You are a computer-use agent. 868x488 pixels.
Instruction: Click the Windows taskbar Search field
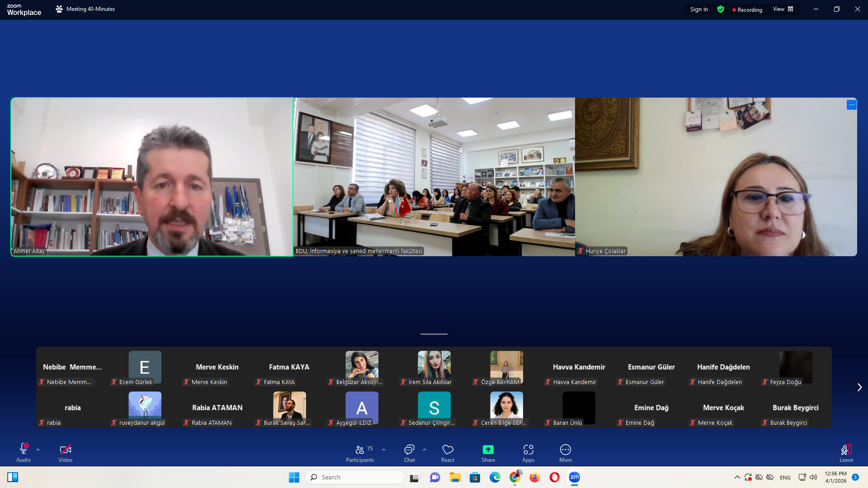(355, 477)
